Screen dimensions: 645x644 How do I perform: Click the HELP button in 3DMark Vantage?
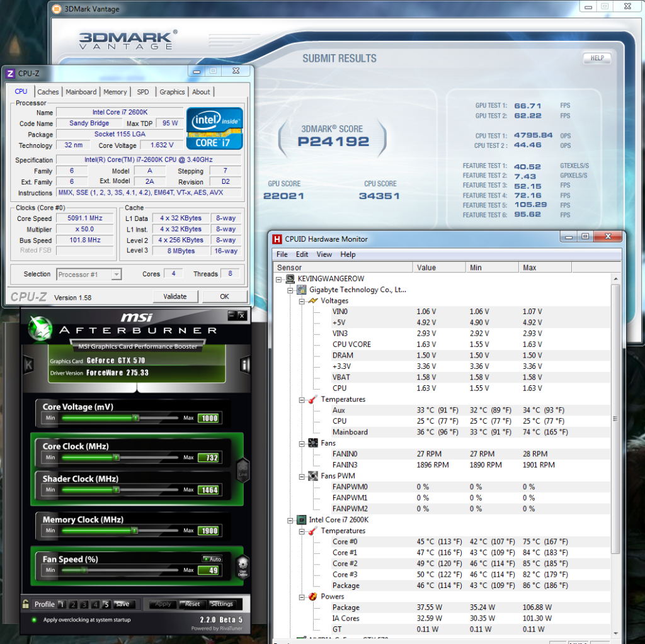coord(597,58)
